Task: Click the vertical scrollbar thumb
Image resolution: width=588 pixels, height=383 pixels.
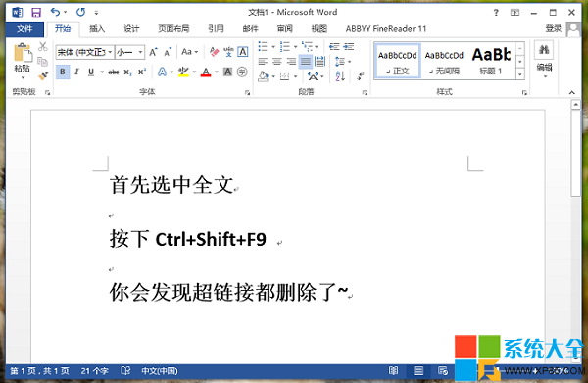Action: point(575,153)
